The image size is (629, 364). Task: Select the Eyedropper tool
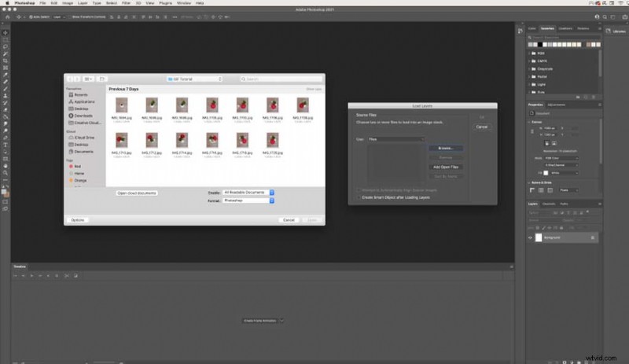tap(6, 75)
